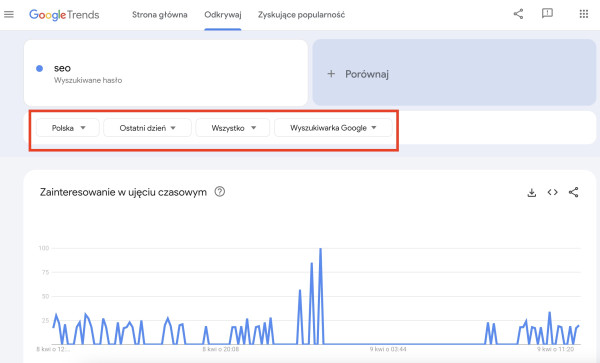Open the Zyskujące popularność tab
This screenshot has height=363, width=600.
click(301, 15)
